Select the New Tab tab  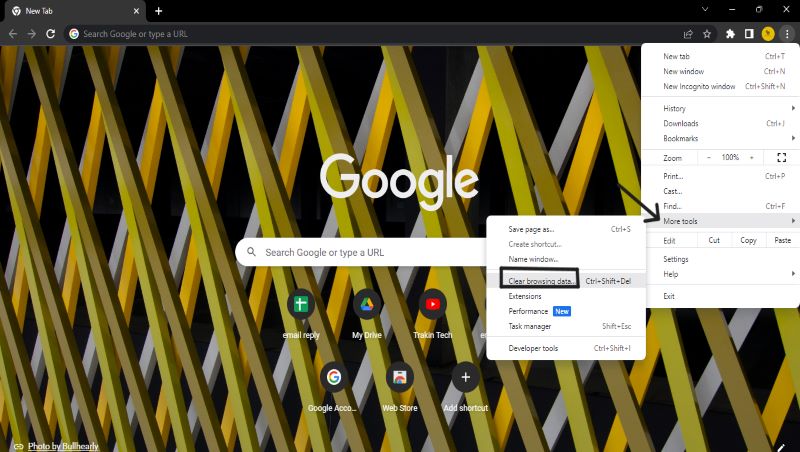[x=74, y=11]
